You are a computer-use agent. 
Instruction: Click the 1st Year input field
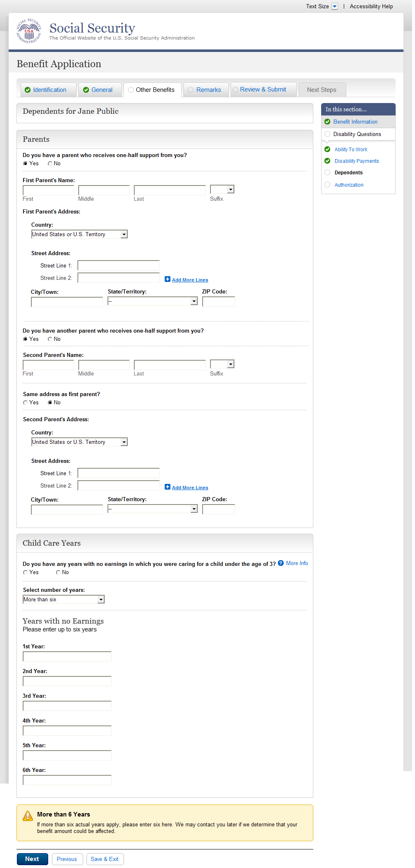tap(67, 656)
